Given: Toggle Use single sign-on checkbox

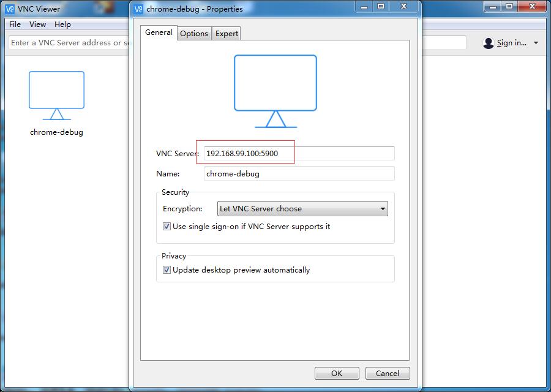Looking at the screenshot, I should pyautogui.click(x=167, y=227).
